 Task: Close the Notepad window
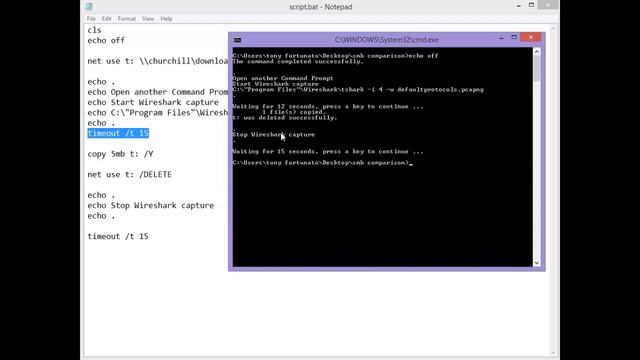548,5
